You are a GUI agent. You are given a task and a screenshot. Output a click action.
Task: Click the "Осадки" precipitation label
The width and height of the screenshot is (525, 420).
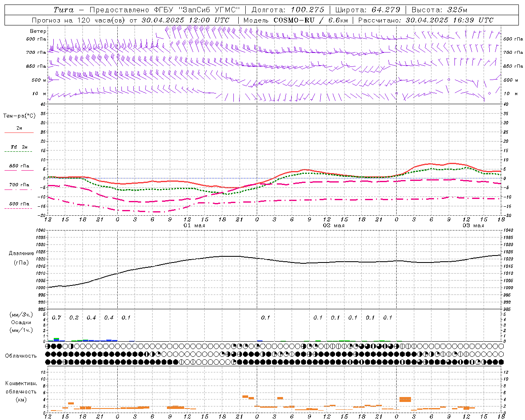point(21,322)
